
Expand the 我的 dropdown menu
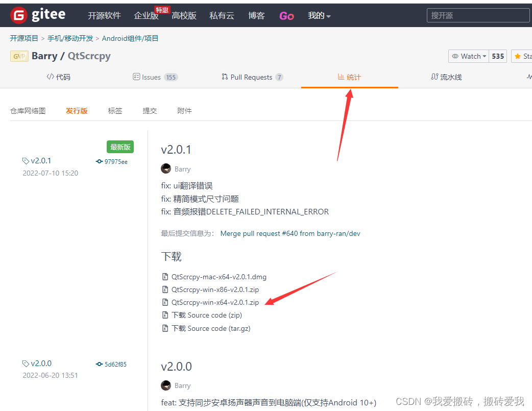(319, 16)
